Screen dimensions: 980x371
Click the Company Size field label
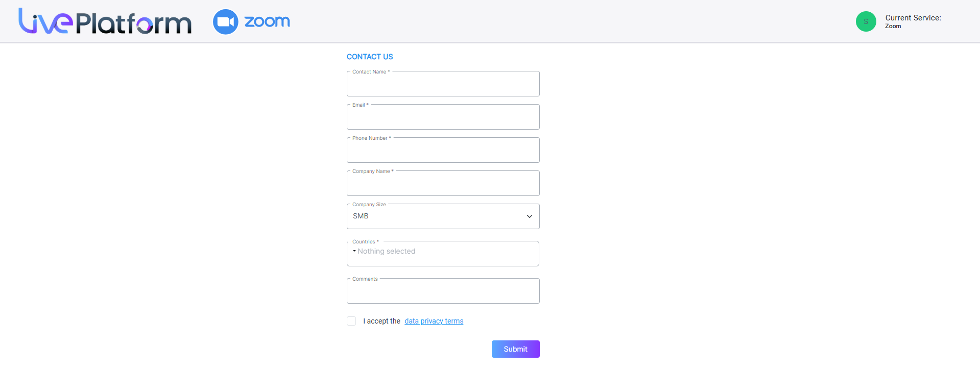(369, 205)
